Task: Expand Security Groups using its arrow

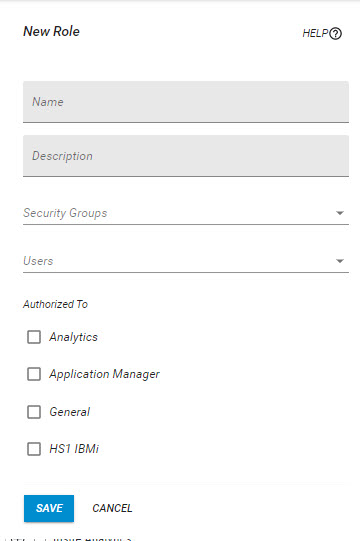Action: (x=340, y=213)
